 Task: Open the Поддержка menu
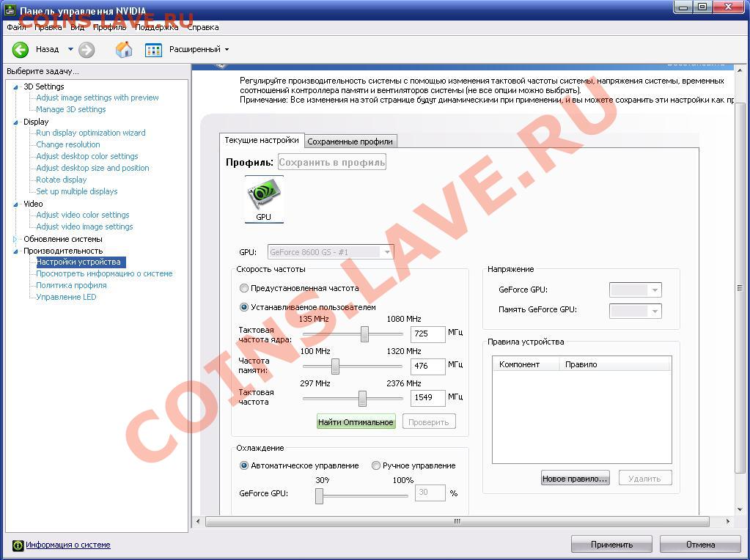coord(156,27)
